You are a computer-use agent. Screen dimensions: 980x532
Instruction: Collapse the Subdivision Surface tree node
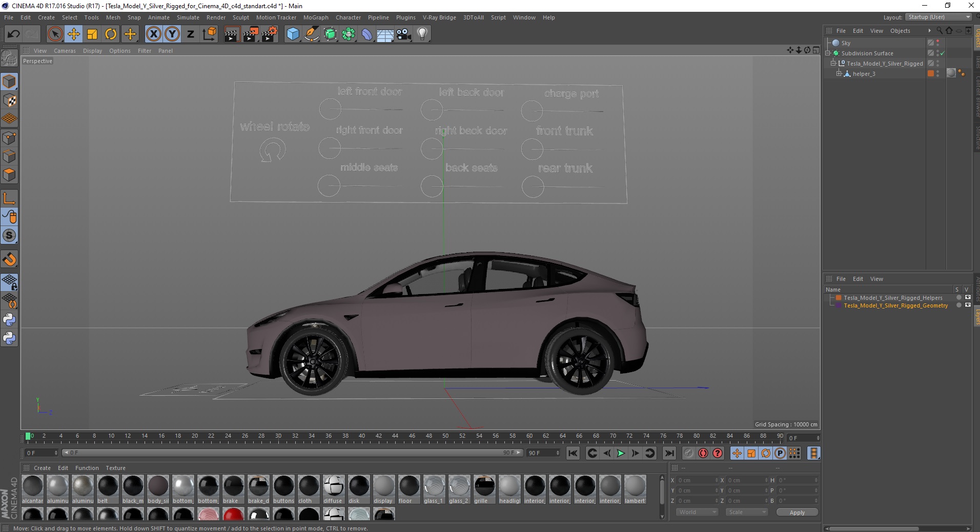(x=827, y=53)
